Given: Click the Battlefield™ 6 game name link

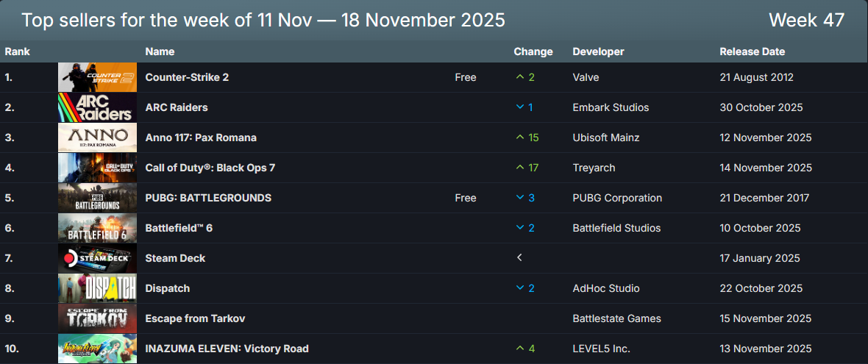Looking at the screenshot, I should point(179,228).
